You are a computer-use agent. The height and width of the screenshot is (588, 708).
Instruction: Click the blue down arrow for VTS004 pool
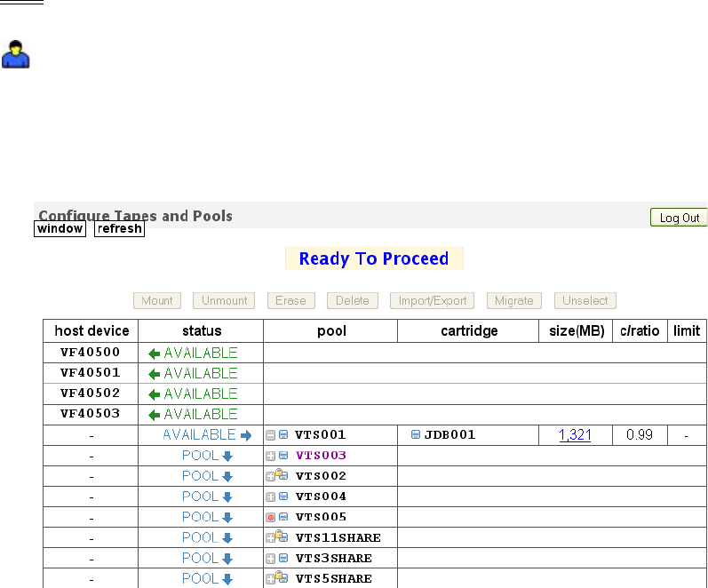(227, 497)
